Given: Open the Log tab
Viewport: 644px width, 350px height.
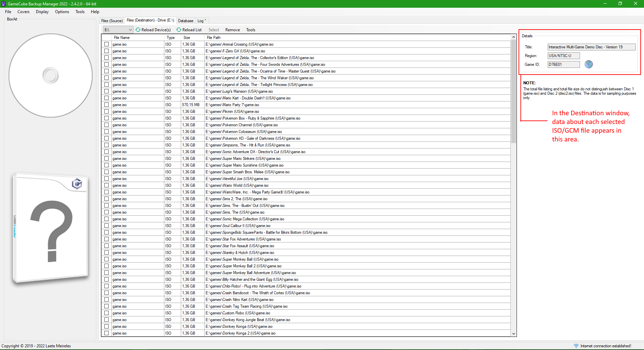Looking at the screenshot, I should [x=202, y=21].
